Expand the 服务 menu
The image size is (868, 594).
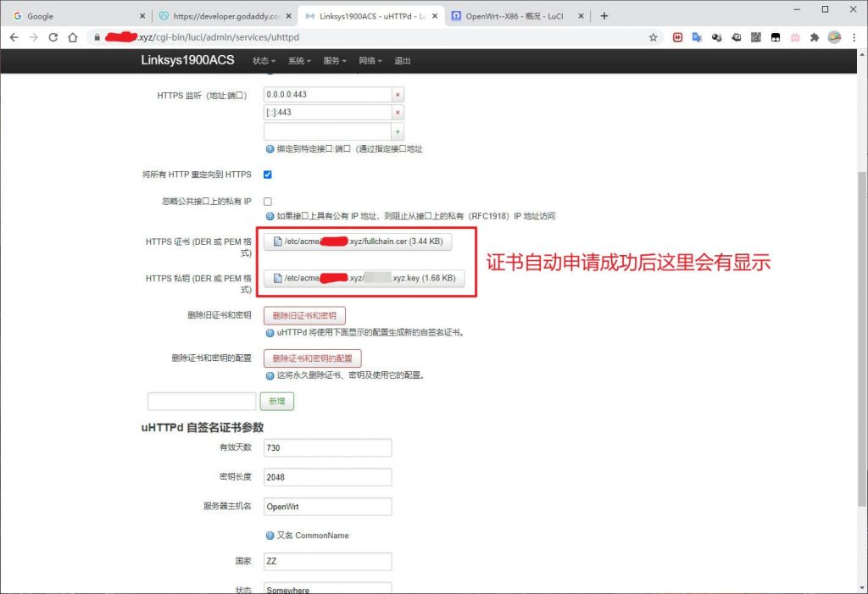pos(334,61)
